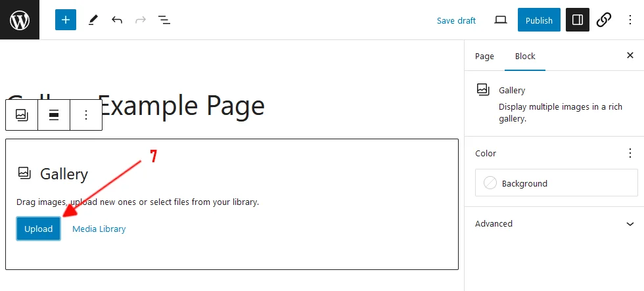Image resolution: width=644 pixels, height=291 pixels.
Task: Switch to the Page tab
Action: tap(484, 56)
